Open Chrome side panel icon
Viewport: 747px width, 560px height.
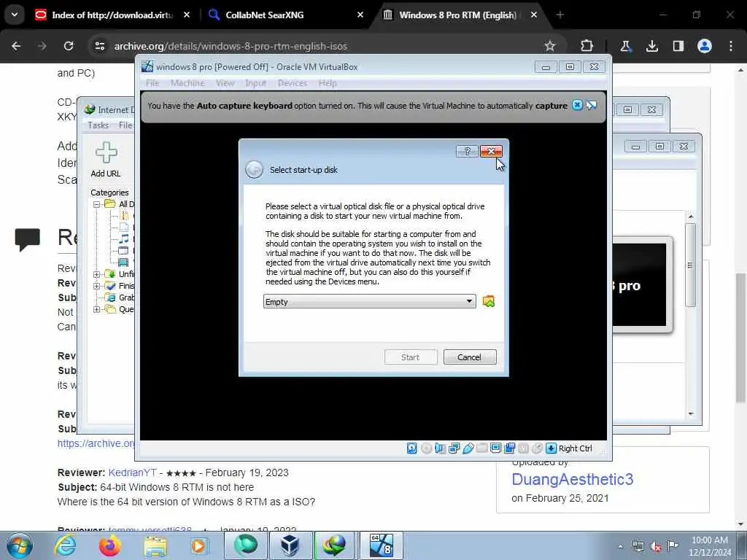(678, 46)
